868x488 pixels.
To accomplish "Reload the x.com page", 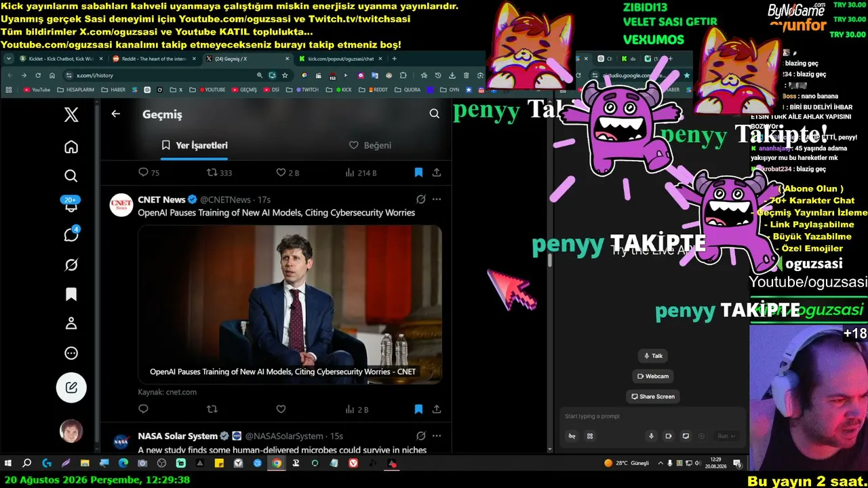I will (38, 75).
